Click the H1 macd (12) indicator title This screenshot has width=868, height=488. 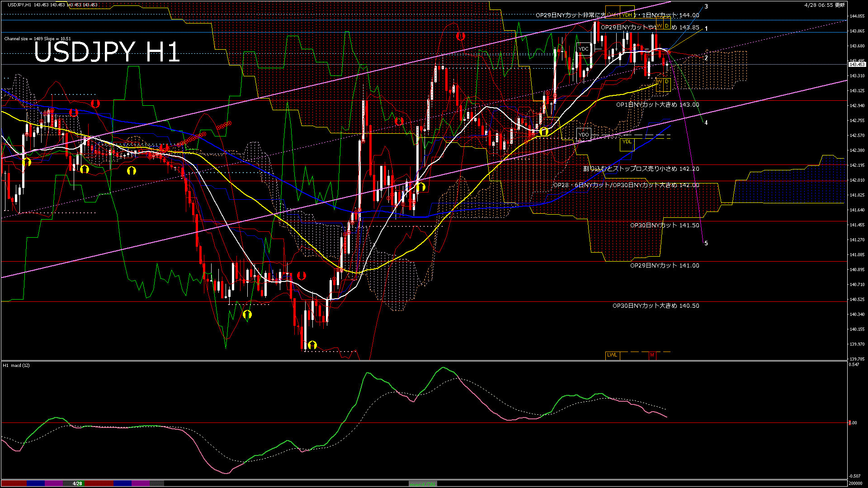point(16,365)
